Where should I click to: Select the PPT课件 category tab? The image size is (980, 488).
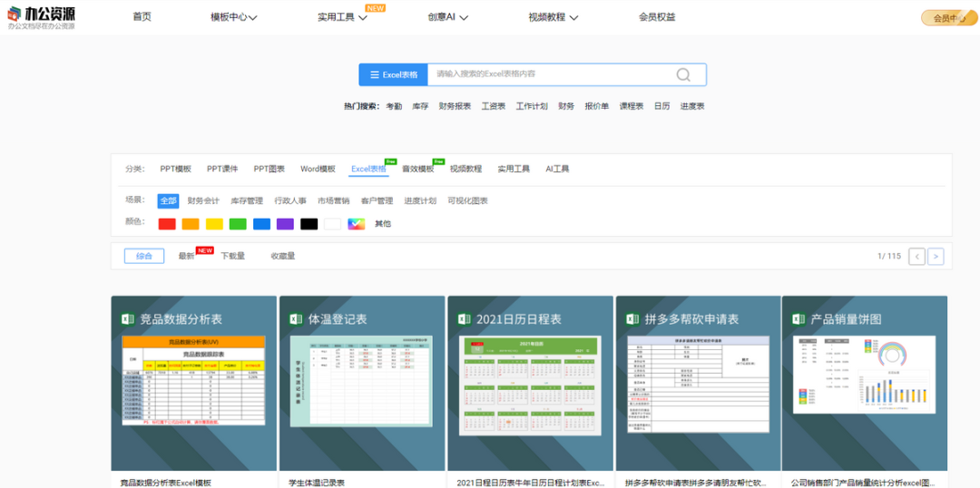222,169
